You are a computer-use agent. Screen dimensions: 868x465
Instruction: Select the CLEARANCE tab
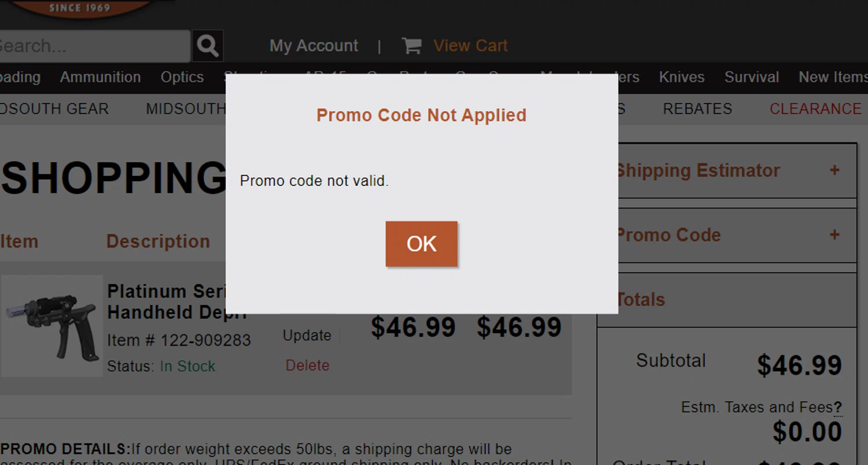815,109
